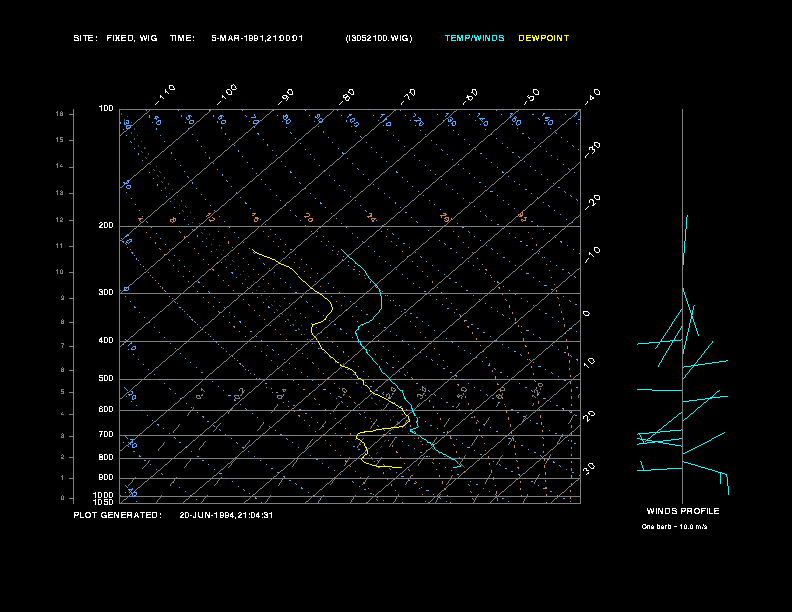
Task: Click the "200" pressure level label
Action: point(106,226)
